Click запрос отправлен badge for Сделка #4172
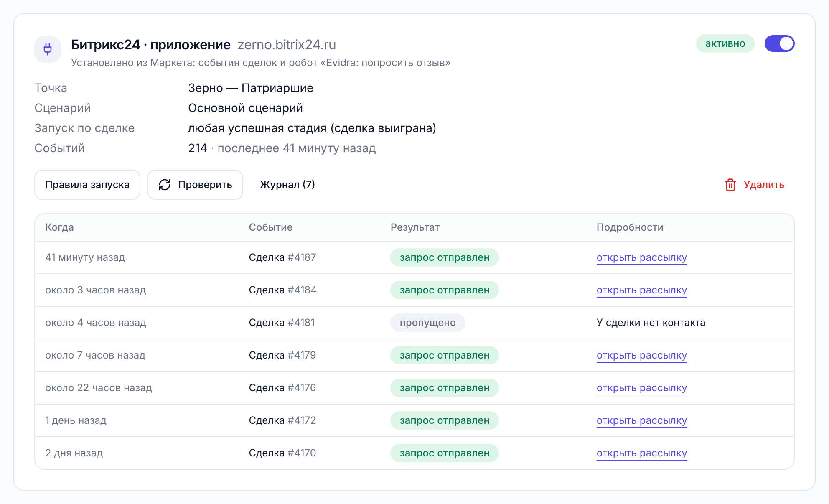829x504 pixels. point(444,420)
